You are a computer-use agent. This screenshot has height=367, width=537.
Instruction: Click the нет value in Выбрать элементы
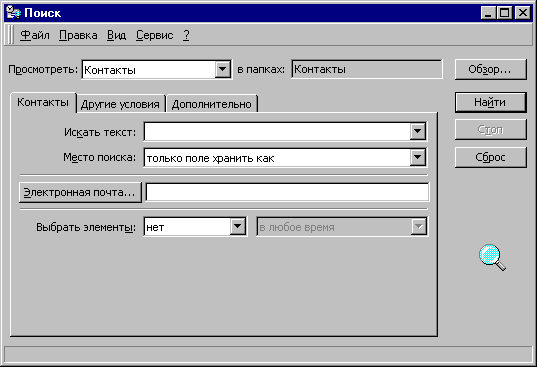(155, 227)
